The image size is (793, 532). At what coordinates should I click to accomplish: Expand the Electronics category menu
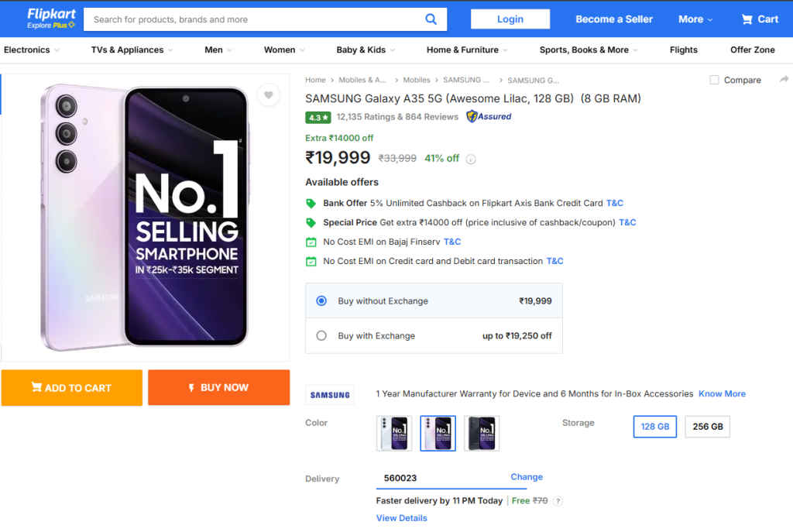(x=31, y=49)
